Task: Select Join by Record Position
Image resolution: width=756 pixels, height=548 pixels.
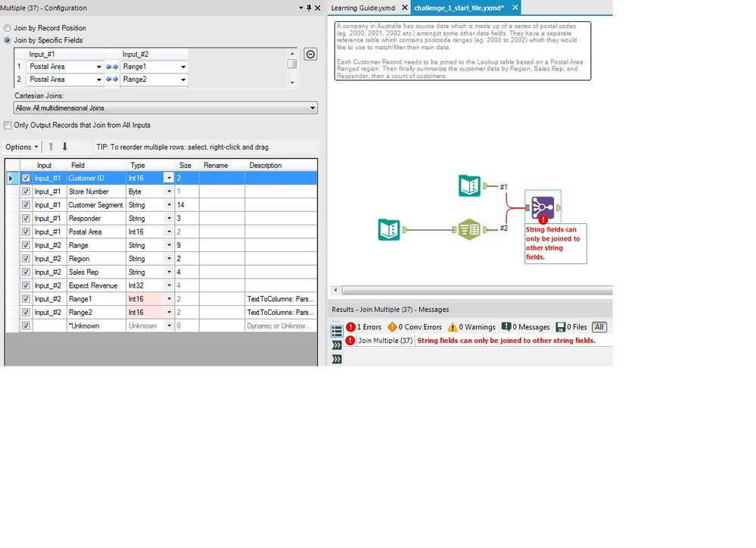Action: tap(8, 28)
